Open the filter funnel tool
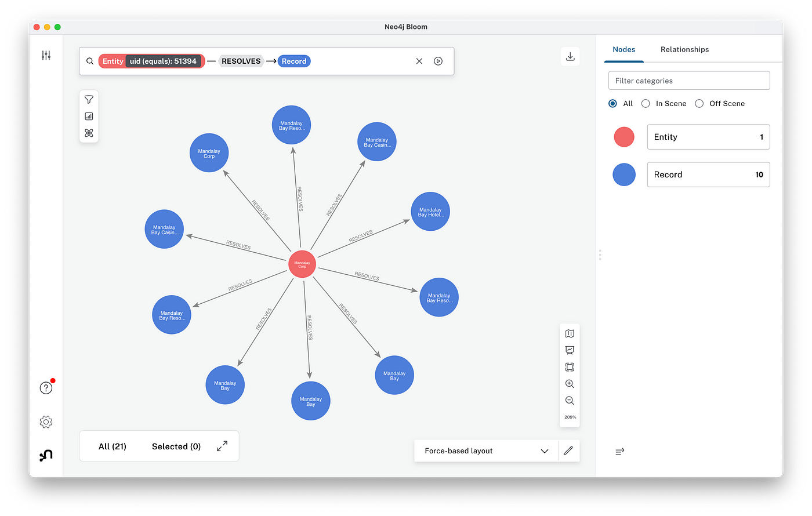The height and width of the screenshot is (516, 812). 89,100
